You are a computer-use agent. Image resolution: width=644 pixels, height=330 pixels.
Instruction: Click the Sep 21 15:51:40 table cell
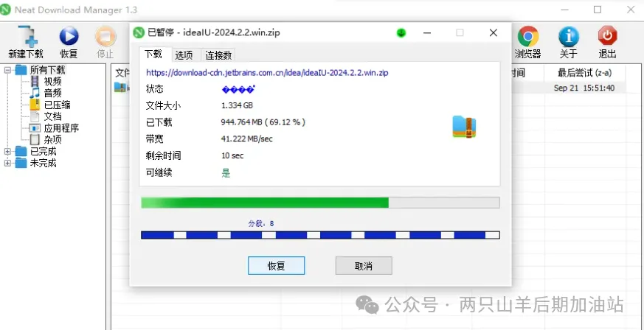pyautogui.click(x=584, y=88)
